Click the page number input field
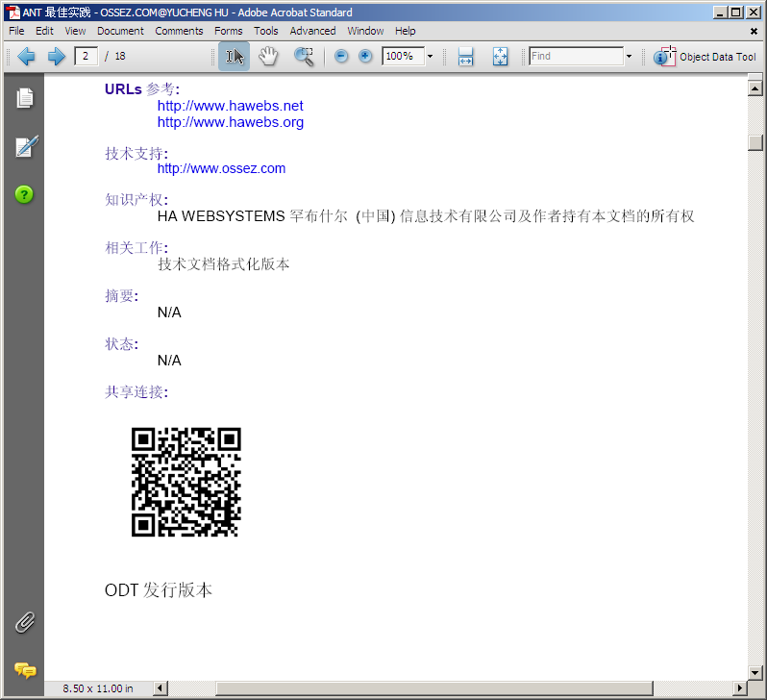 [87, 57]
